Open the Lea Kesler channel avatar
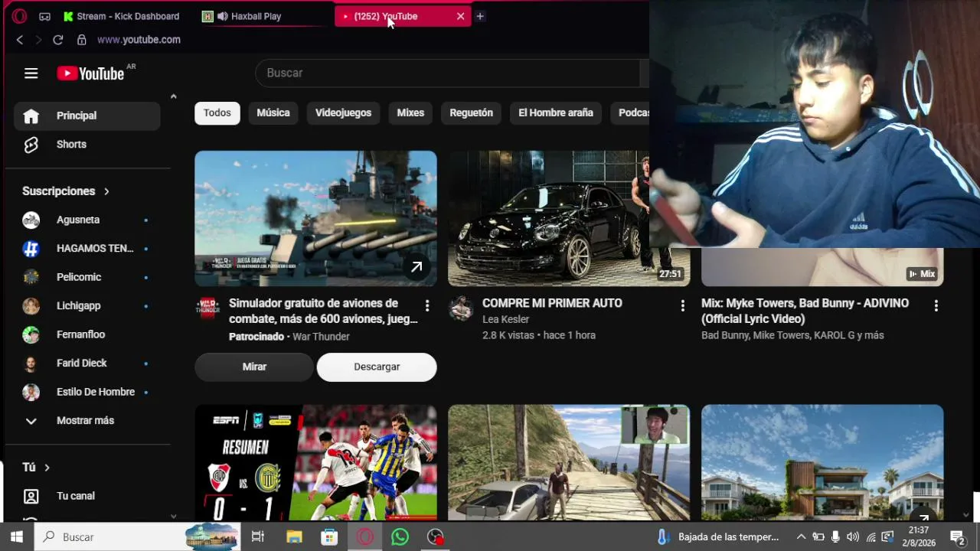Screen dimensions: 980x551 pos(461,308)
